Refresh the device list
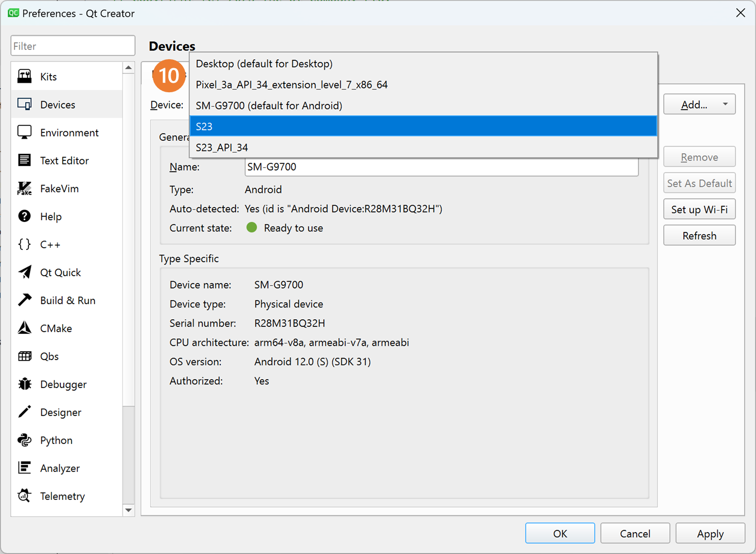Screen dimensions: 756x554 click(699, 235)
